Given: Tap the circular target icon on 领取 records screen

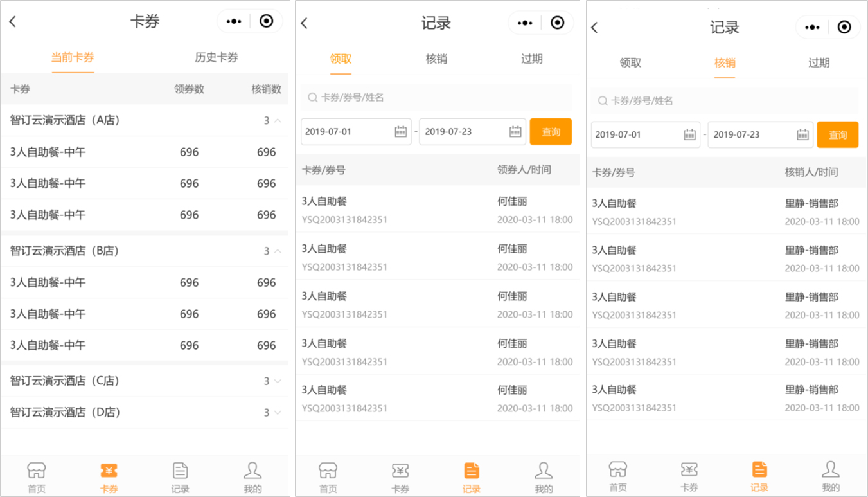Looking at the screenshot, I should tap(557, 23).
